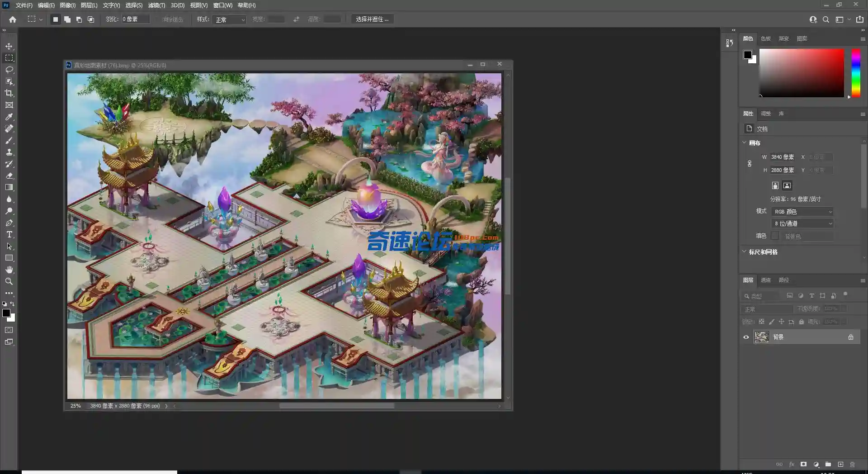Pick a color in the red color field
This screenshot has width=868, height=474.
[802, 73]
